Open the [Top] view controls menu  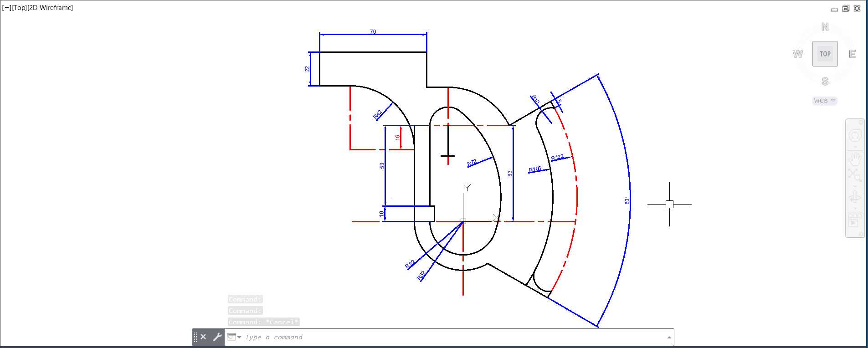pyautogui.click(x=19, y=8)
